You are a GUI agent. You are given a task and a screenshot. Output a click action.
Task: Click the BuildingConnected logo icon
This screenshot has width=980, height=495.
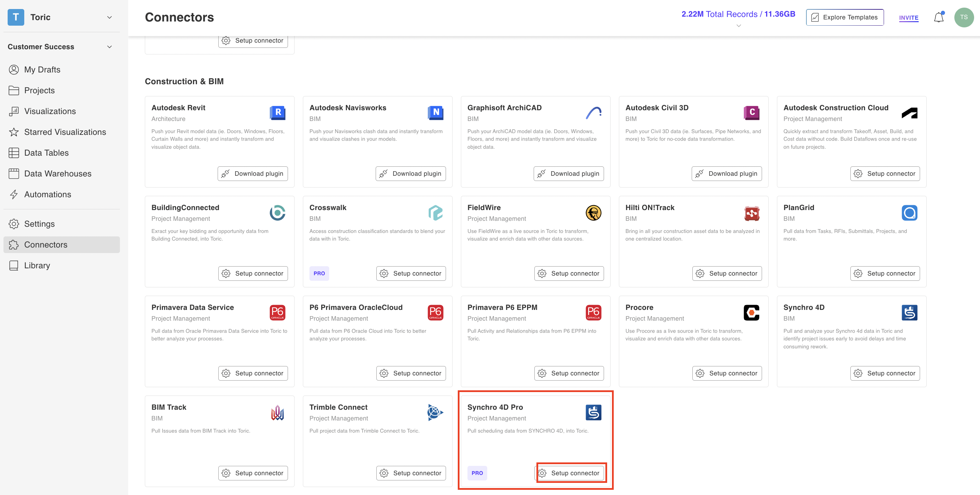tap(277, 213)
